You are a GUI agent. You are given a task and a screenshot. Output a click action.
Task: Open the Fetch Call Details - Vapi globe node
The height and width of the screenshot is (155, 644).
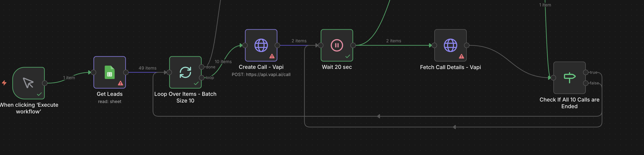tap(450, 45)
